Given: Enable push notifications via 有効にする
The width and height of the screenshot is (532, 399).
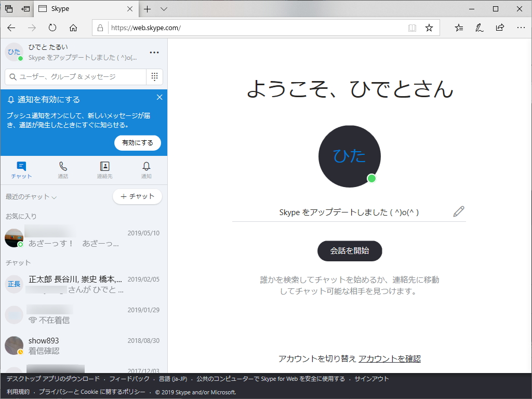Looking at the screenshot, I should click(137, 143).
